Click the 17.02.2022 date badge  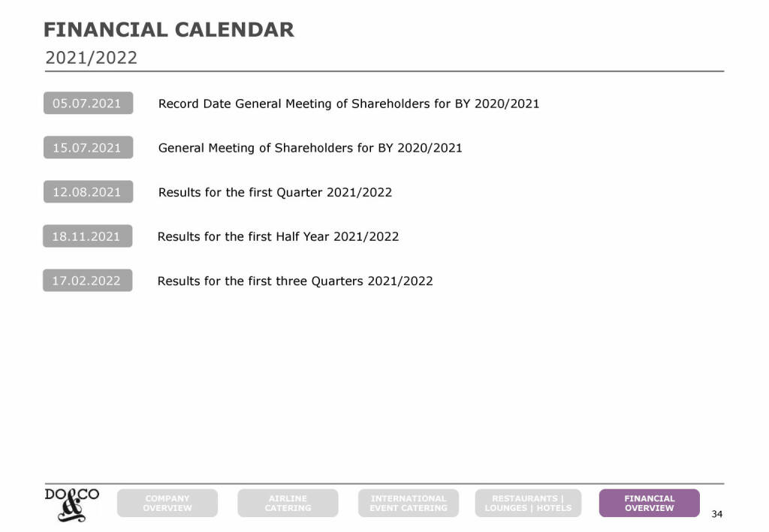pyautogui.click(x=86, y=281)
